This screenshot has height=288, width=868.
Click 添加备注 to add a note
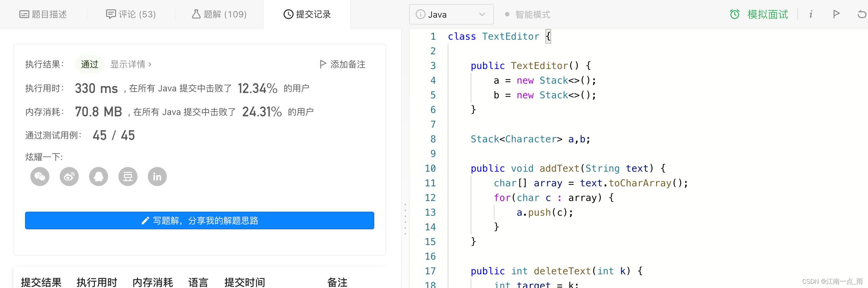pos(342,64)
